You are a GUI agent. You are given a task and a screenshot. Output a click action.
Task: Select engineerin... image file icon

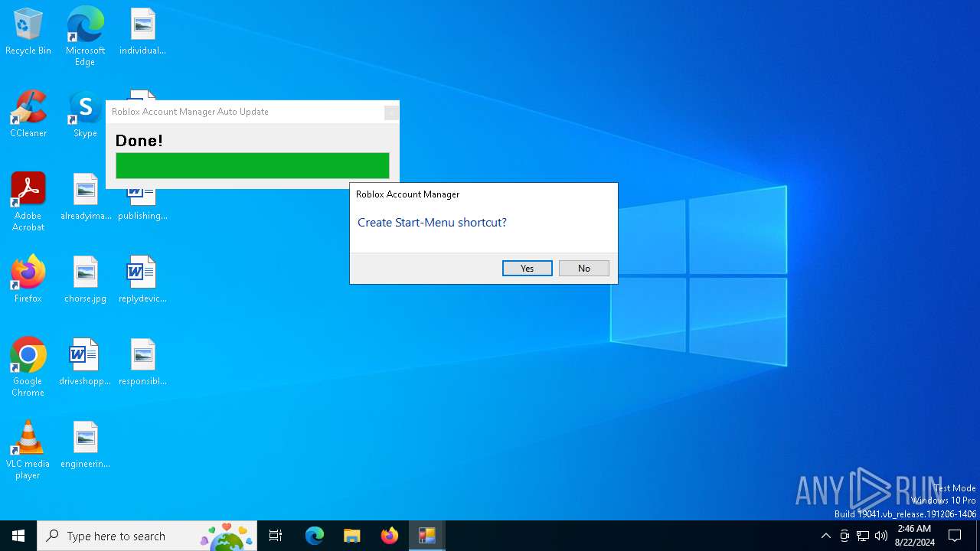click(85, 445)
